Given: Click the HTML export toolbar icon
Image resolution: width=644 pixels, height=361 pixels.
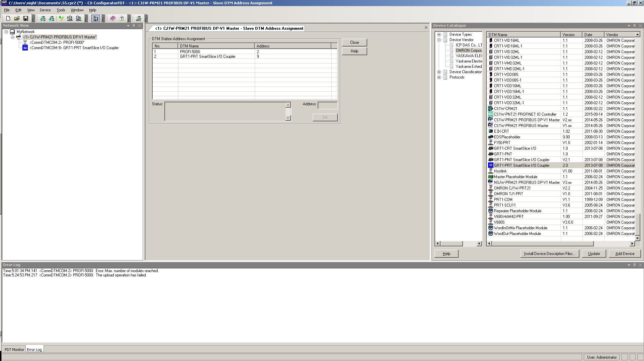Looking at the screenshot, I should 139,18.
